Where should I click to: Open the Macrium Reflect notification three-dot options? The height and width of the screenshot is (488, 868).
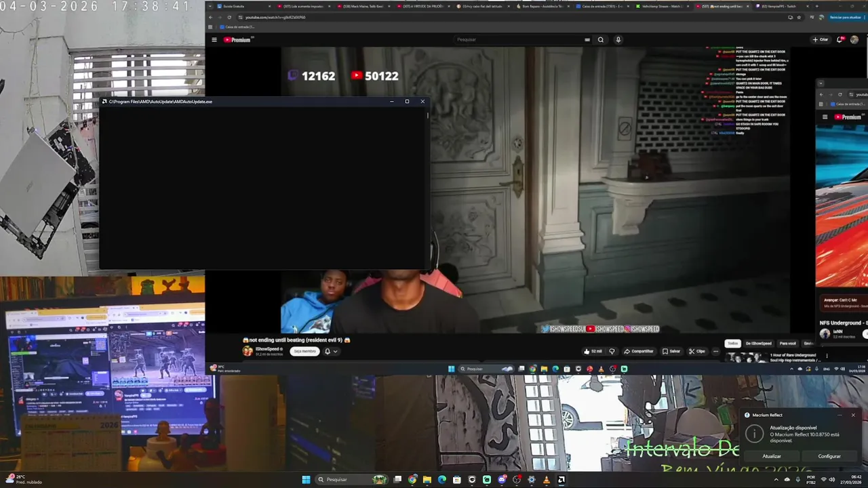(840, 415)
